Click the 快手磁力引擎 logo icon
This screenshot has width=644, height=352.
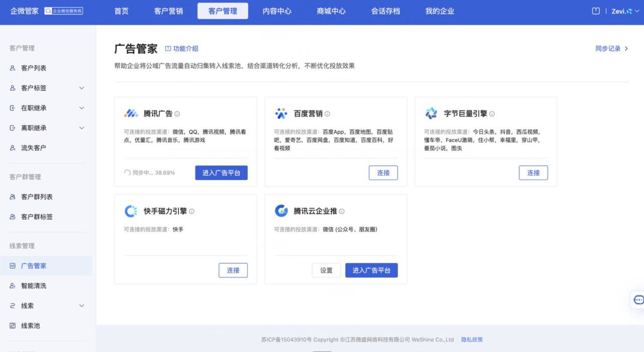131,211
